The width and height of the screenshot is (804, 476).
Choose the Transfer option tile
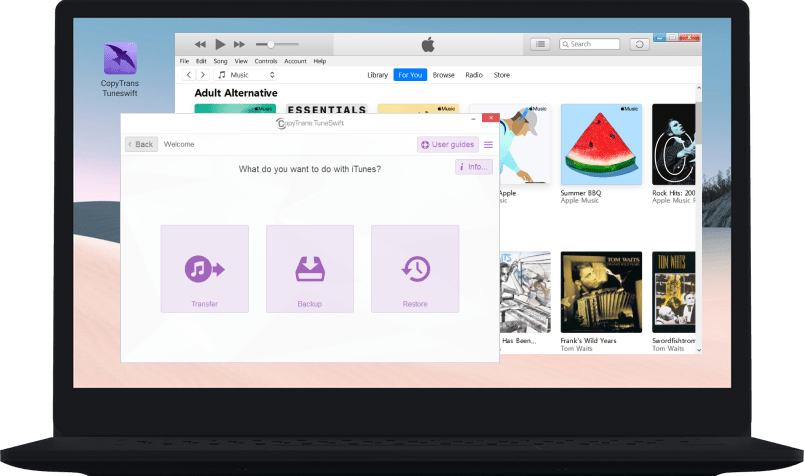[x=205, y=269]
